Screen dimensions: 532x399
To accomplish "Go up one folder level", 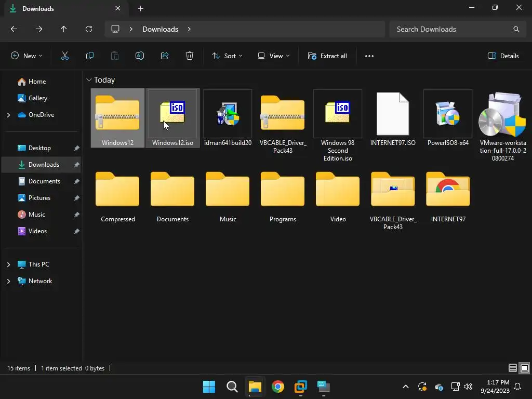I will point(64,29).
